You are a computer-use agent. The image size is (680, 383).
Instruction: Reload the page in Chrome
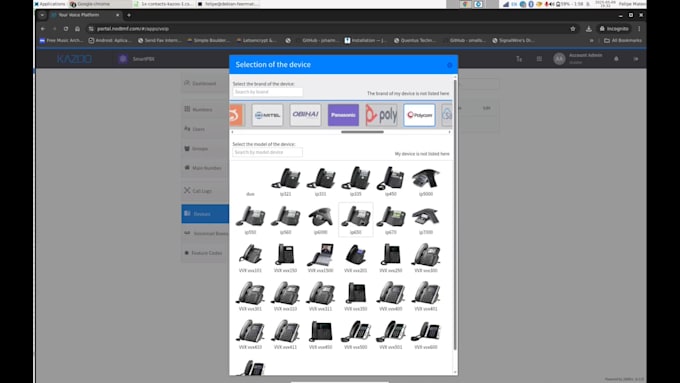tap(66, 29)
